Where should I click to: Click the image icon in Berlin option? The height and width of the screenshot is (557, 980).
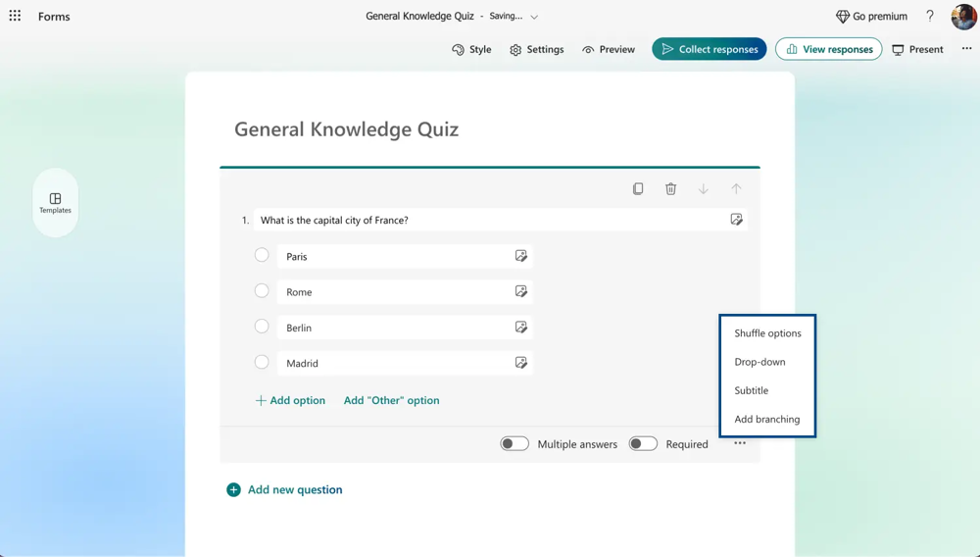pyautogui.click(x=521, y=328)
